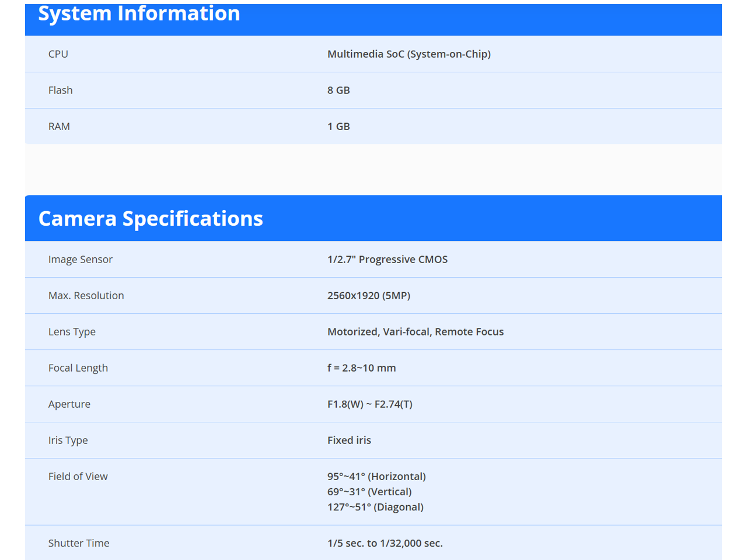The image size is (747, 560).
Task: Click 1/2.7" Progressive CMOS value
Action: (x=388, y=260)
